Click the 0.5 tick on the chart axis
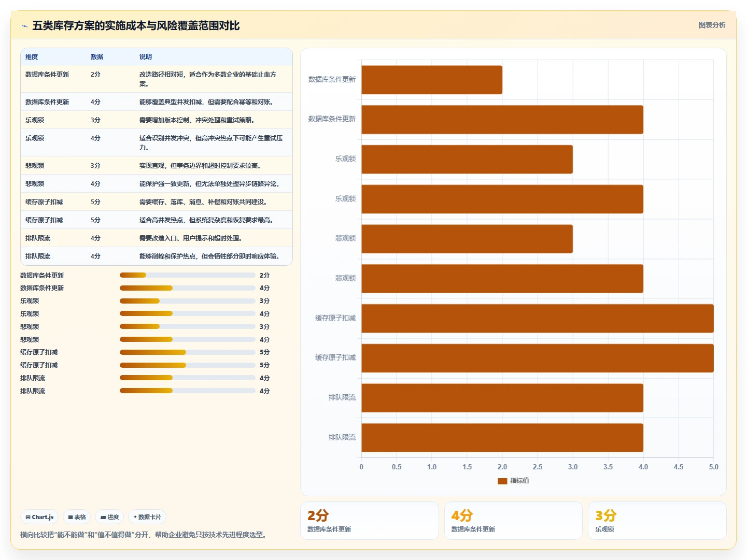Image resolution: width=747 pixels, height=560 pixels. [x=397, y=467]
